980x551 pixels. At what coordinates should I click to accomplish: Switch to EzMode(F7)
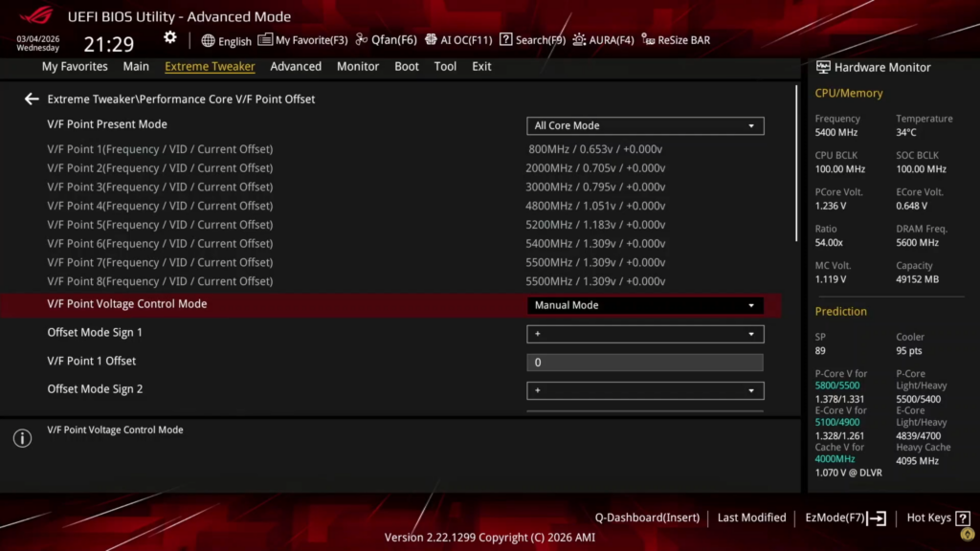845,518
